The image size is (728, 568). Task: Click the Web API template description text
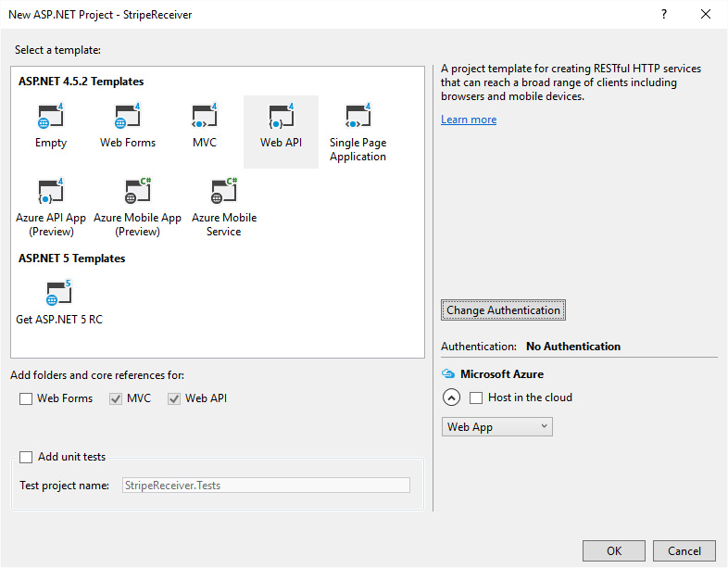tap(571, 82)
